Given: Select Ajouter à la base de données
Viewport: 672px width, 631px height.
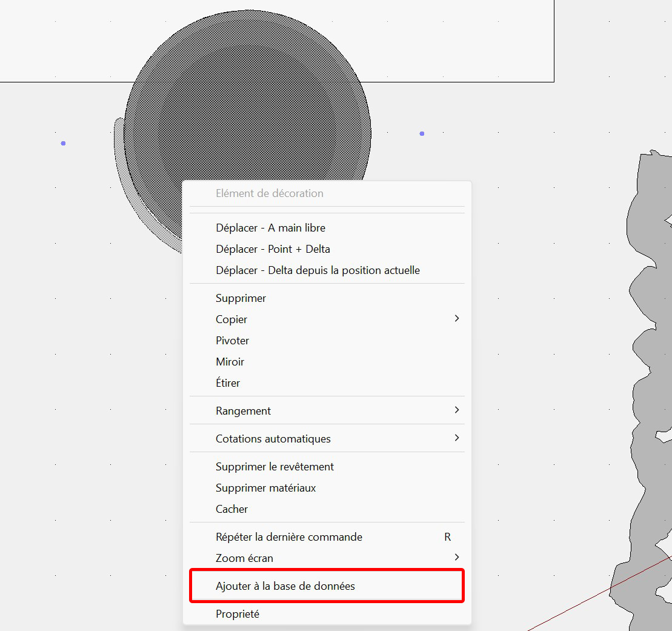Looking at the screenshot, I should click(285, 586).
